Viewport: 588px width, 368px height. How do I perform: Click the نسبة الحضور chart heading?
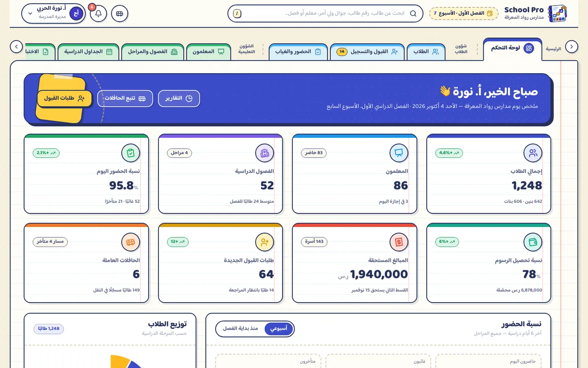(521, 324)
